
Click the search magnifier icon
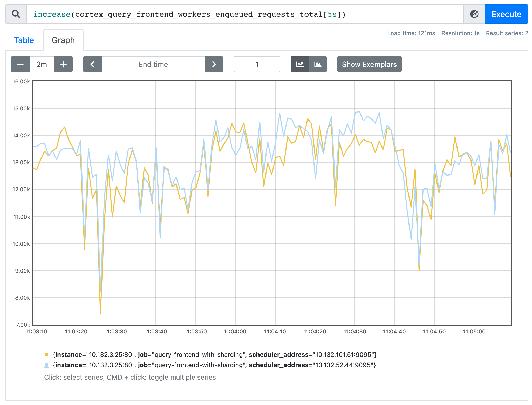pos(16,14)
